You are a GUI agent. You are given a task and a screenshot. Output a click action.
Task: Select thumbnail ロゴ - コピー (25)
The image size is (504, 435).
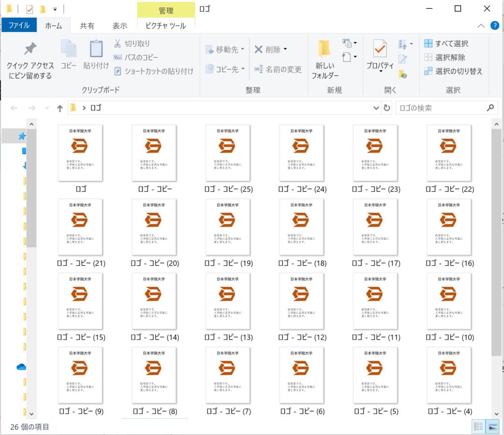point(228,153)
